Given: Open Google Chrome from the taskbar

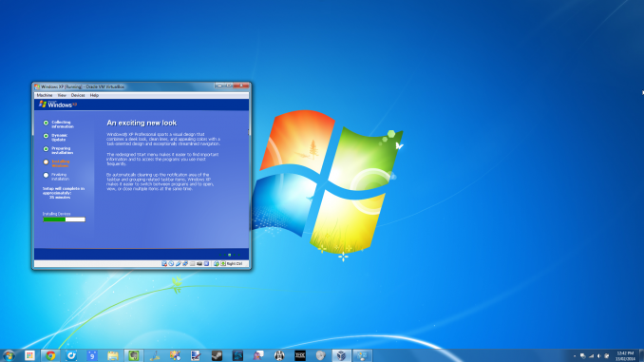Looking at the screenshot, I should point(50,356).
